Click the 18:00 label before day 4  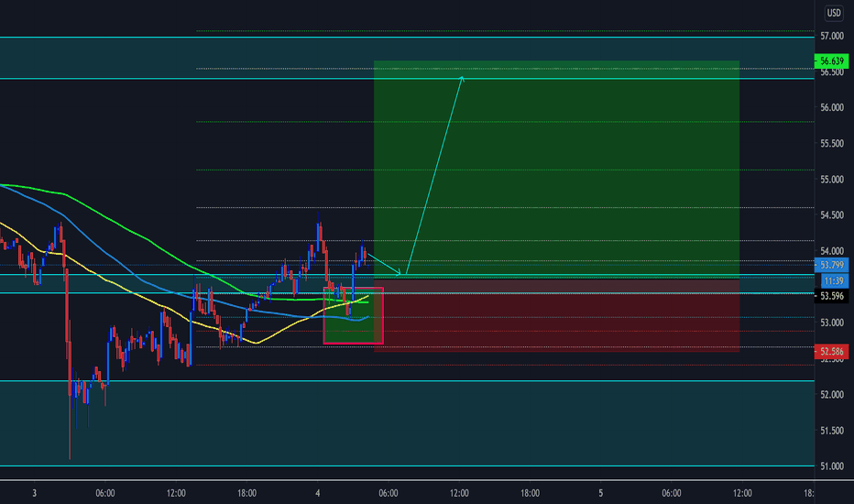click(246, 493)
